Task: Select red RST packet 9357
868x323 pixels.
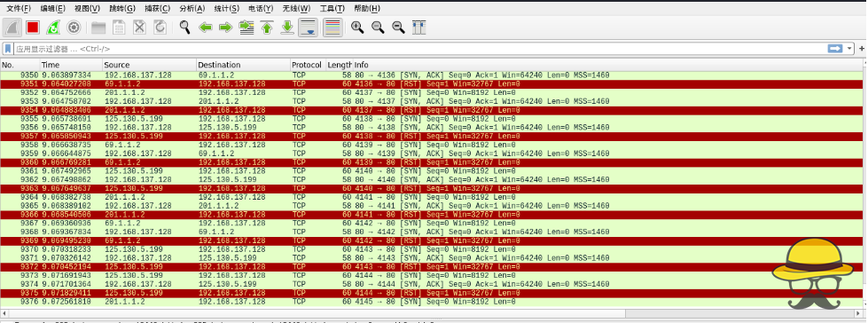Action: 432,136
